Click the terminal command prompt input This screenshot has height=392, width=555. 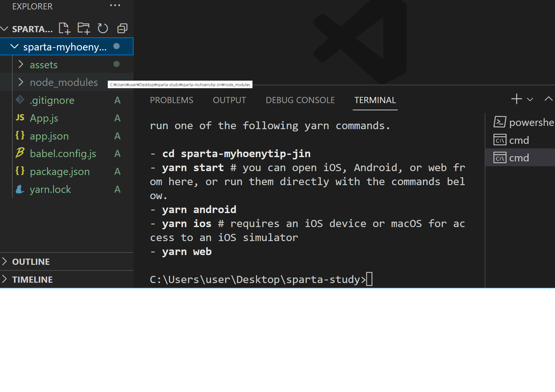tap(369, 279)
